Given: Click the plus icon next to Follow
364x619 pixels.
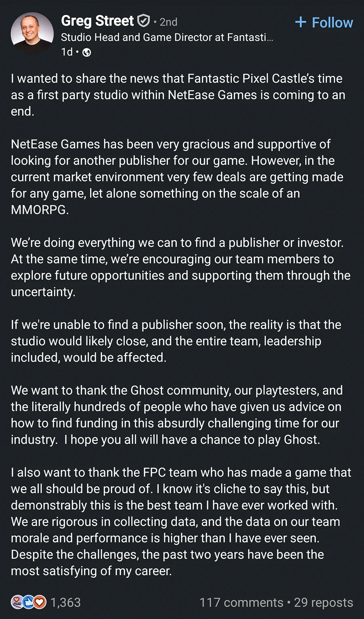Looking at the screenshot, I should pyautogui.click(x=301, y=22).
